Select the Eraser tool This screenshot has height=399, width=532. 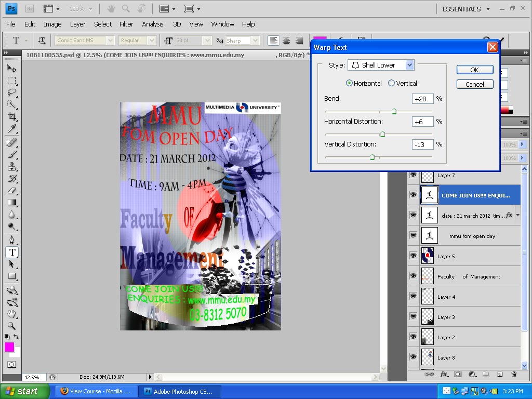coord(12,190)
